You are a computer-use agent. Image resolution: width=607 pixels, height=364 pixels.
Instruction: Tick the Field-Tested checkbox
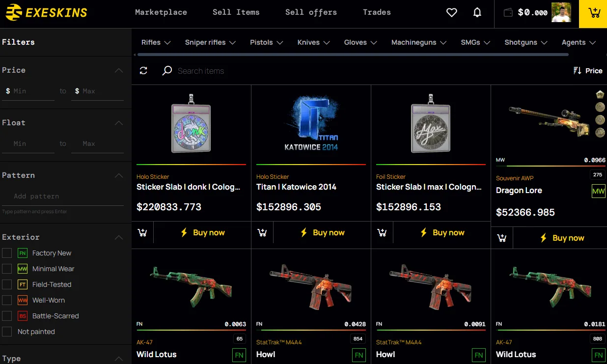tap(7, 284)
